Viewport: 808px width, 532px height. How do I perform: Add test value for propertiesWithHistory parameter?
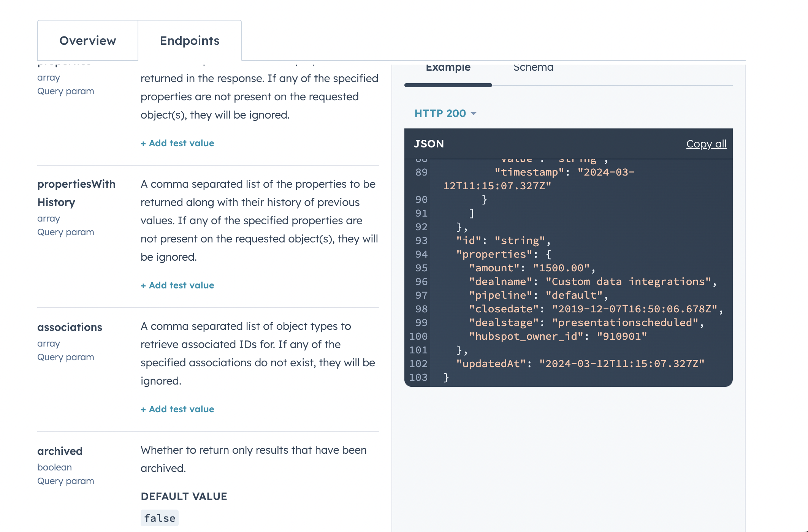pyautogui.click(x=177, y=285)
